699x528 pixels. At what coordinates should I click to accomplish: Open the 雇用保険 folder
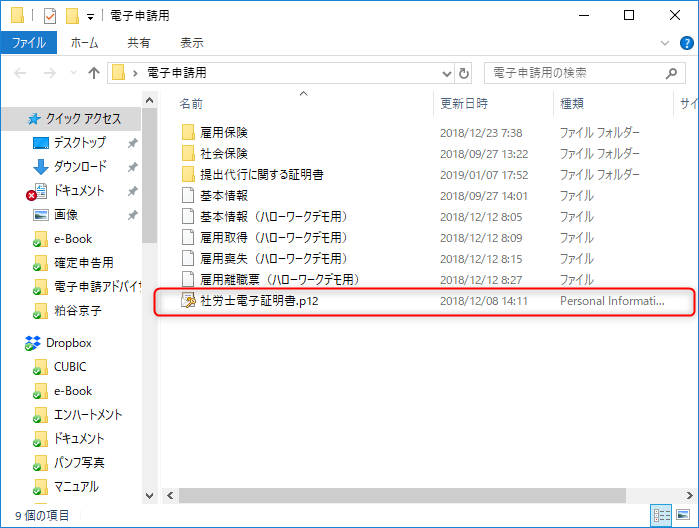223,132
